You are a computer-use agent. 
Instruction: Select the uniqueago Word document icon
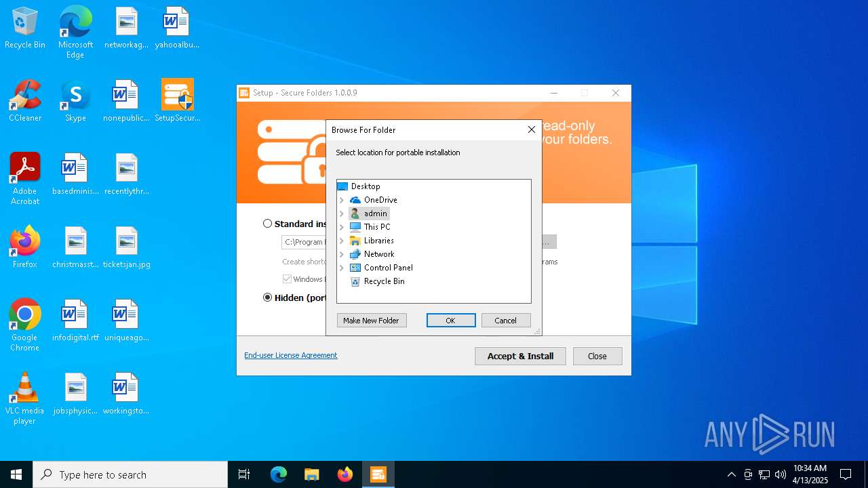point(126,321)
